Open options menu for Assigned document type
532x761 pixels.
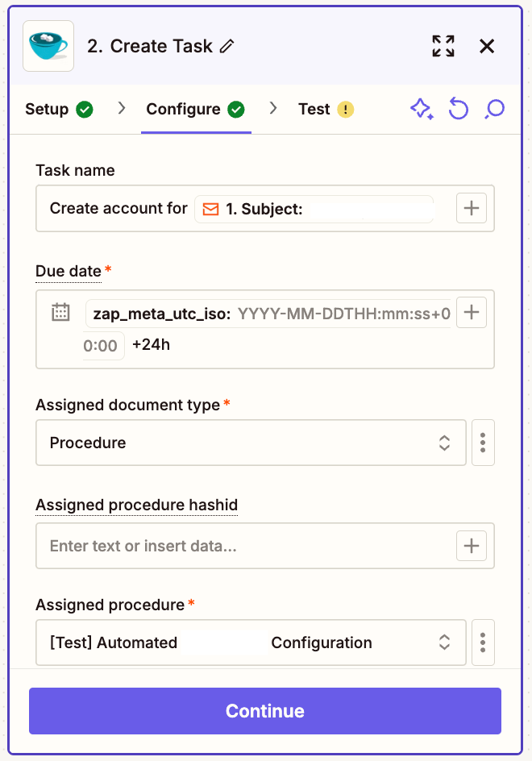tap(483, 443)
